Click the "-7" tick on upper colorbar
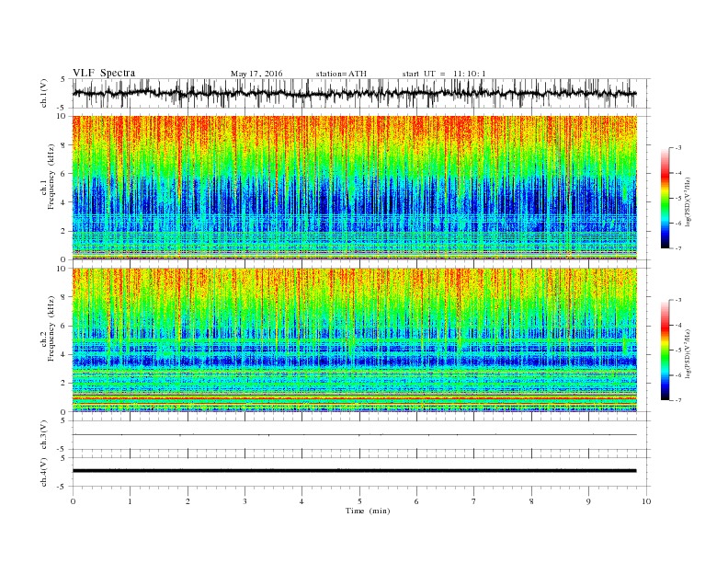Viewport: 728px width, 563px height. 678,248
